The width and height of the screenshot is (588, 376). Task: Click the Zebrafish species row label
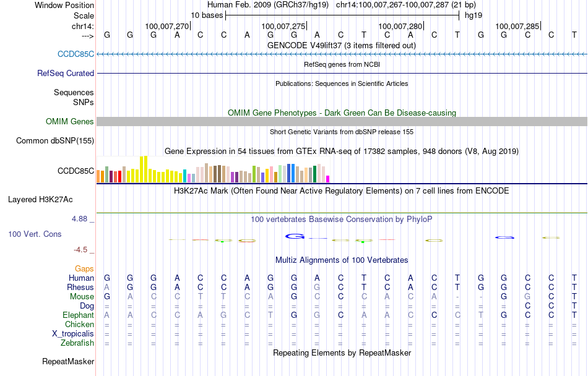[x=77, y=343]
